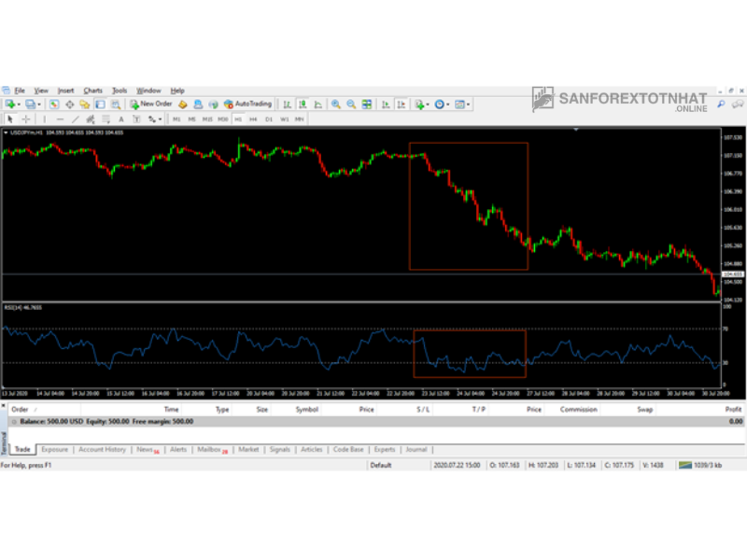Image resolution: width=747 pixels, height=560 pixels.
Task: Select the Crosshair tool
Action: tap(26, 119)
